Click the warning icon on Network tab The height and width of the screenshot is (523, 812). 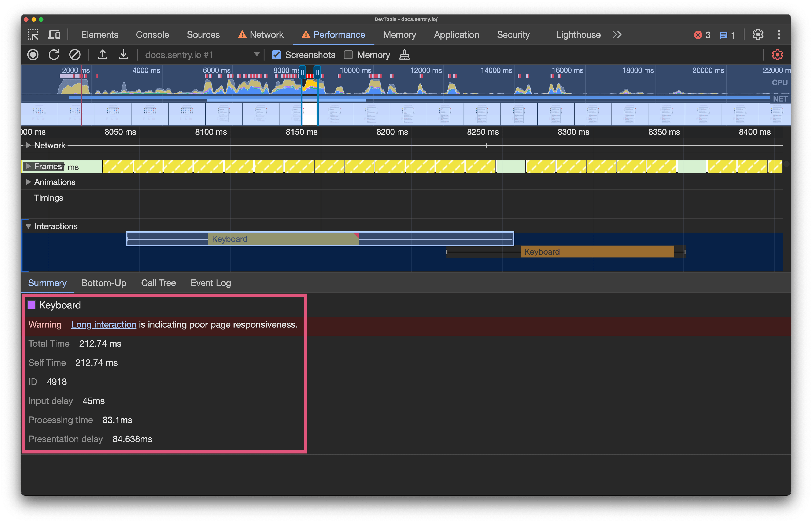pos(242,35)
